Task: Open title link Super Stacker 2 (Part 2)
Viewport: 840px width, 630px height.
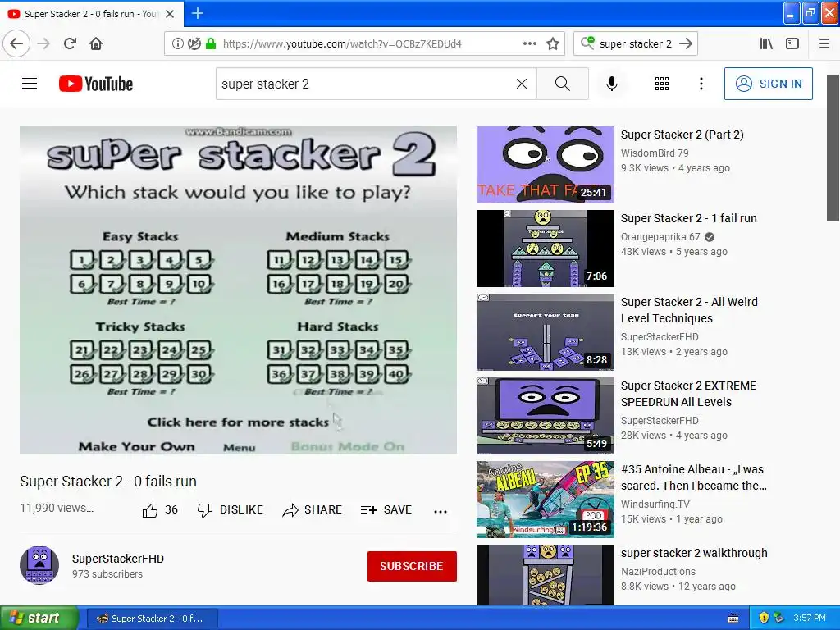Action: 682,135
